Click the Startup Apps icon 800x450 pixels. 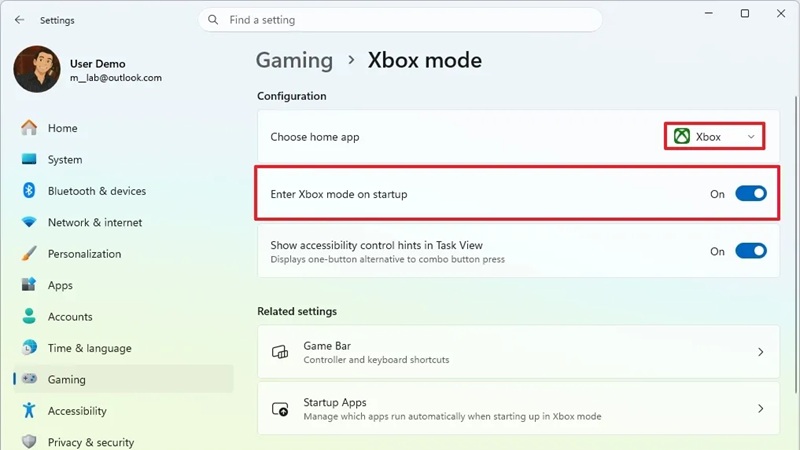point(280,409)
